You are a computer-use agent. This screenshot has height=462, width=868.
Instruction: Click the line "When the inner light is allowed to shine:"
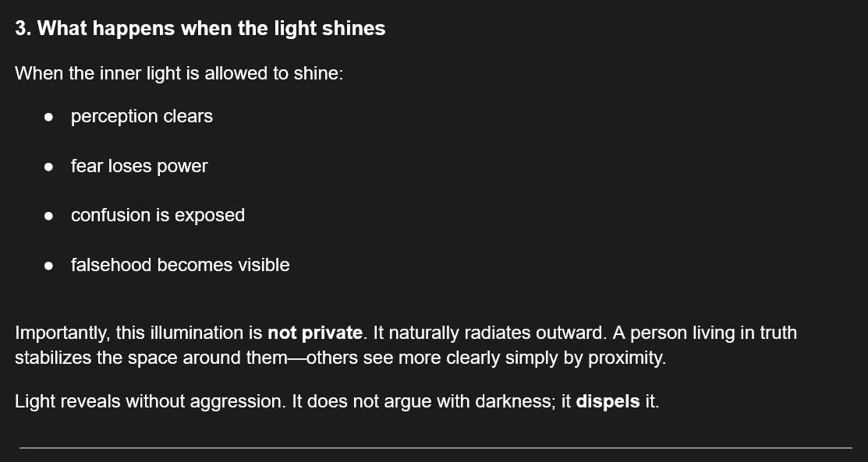179,74
